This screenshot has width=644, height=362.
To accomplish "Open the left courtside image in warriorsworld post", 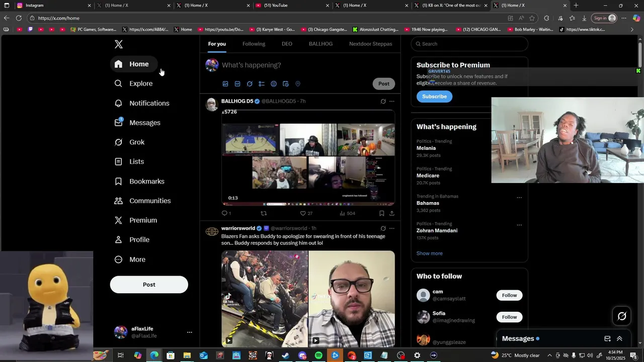I will tap(265, 299).
